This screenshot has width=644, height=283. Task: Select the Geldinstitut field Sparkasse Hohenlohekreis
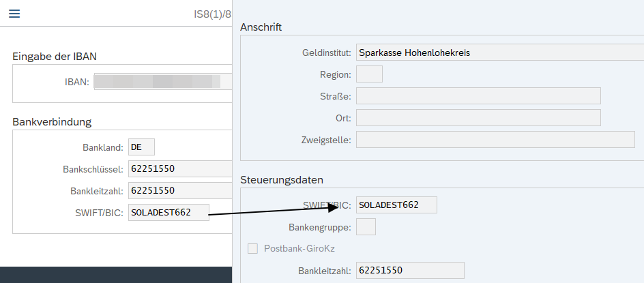(x=495, y=53)
